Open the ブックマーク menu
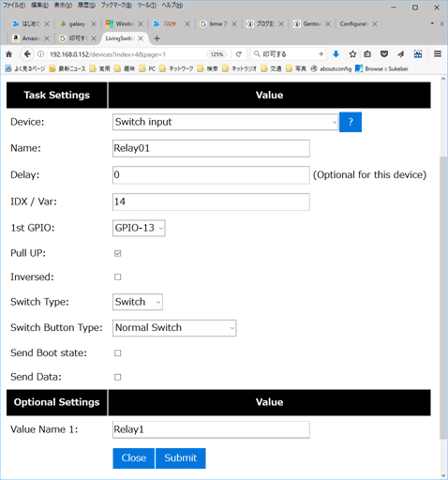Screen dimensions: 448x480 [116, 6]
